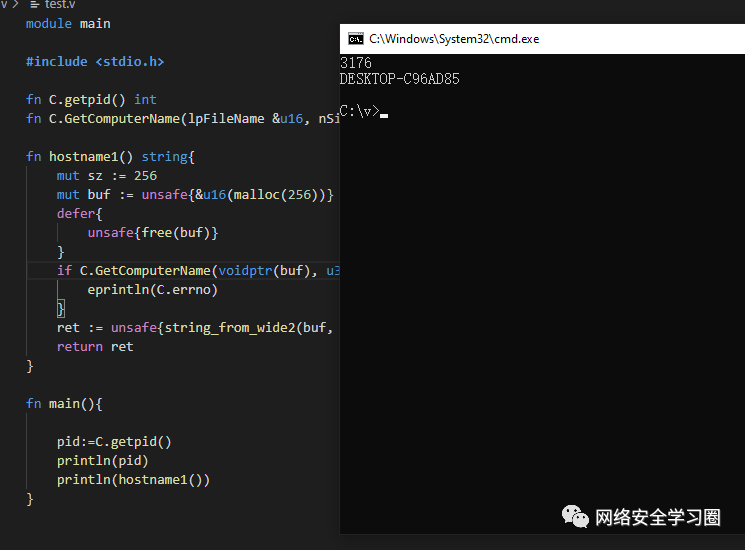Click the C:\v> command prompt line

tap(360, 111)
